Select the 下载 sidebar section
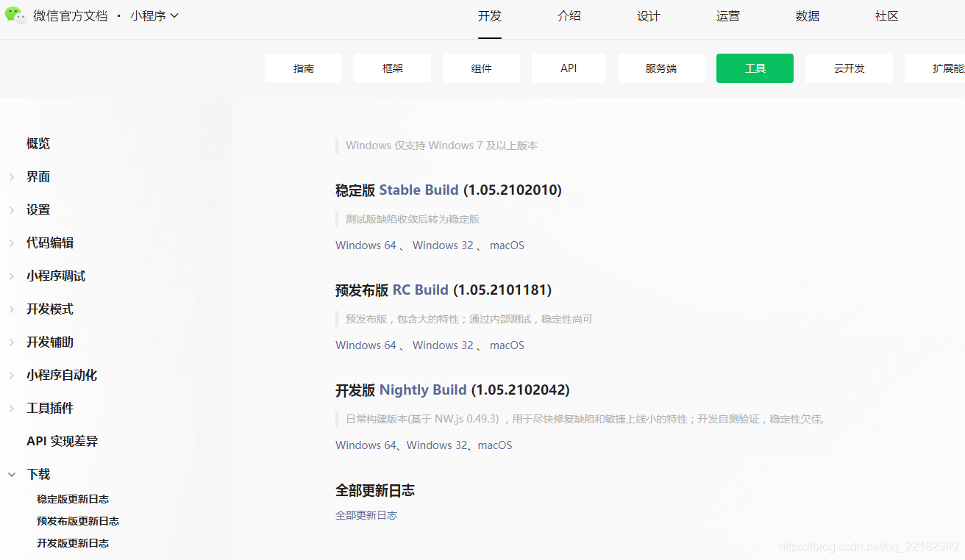 [38, 474]
